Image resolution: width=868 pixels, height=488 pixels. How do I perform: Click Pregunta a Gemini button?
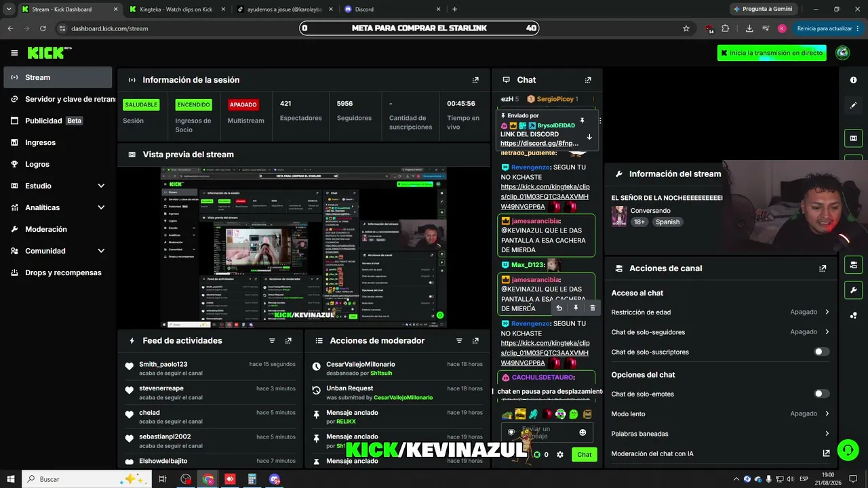762,9
